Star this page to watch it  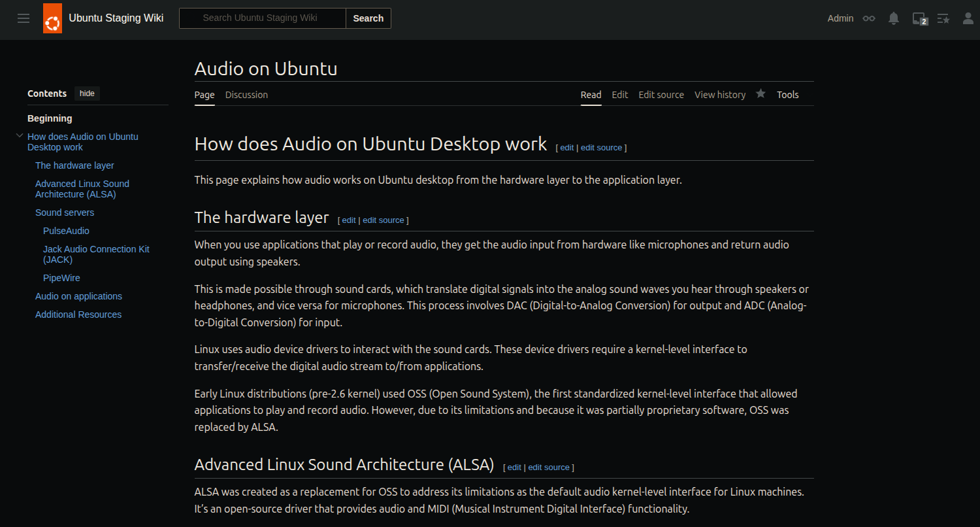(x=760, y=94)
